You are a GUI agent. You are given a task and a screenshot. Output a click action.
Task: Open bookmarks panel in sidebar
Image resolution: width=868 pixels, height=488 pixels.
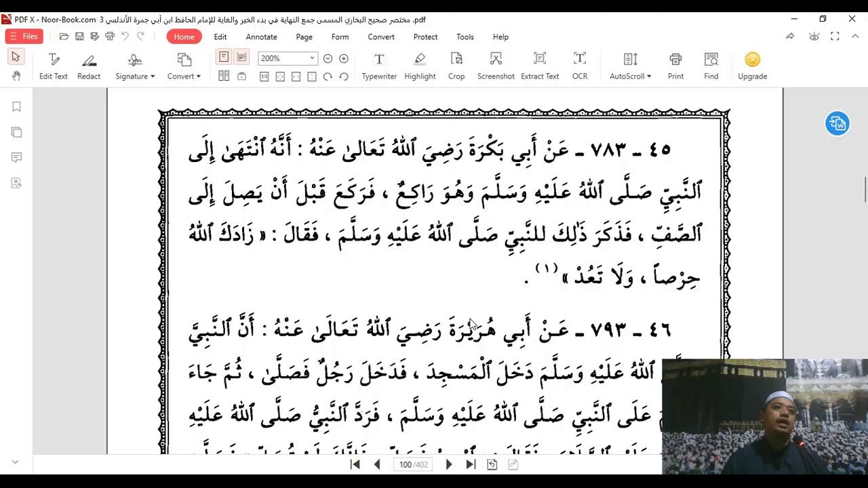(x=16, y=106)
